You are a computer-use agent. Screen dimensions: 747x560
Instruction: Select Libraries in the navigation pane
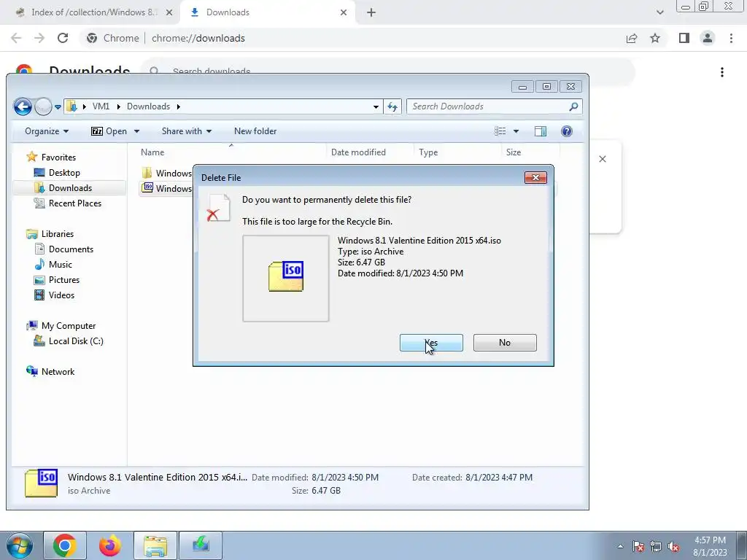tap(57, 234)
